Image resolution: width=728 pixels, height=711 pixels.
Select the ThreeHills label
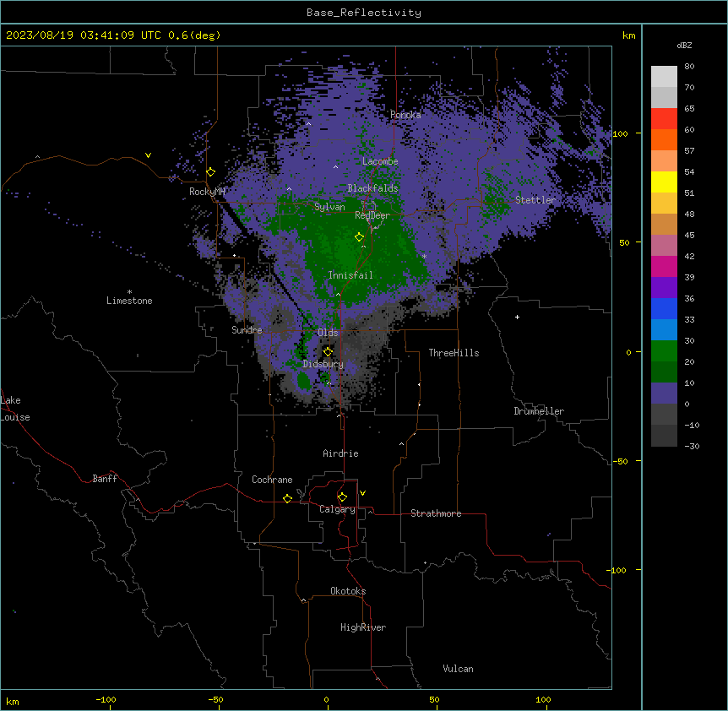(454, 353)
